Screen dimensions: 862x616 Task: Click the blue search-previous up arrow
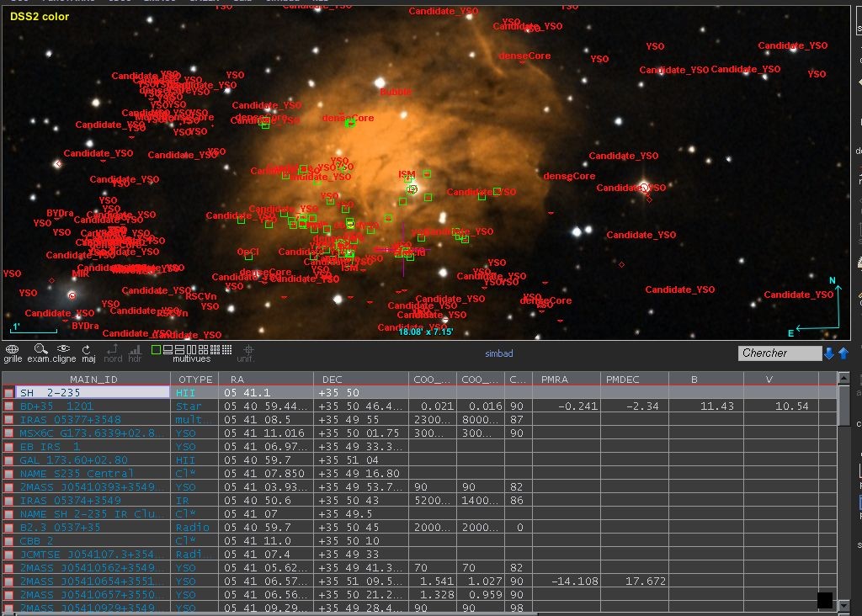(843, 353)
